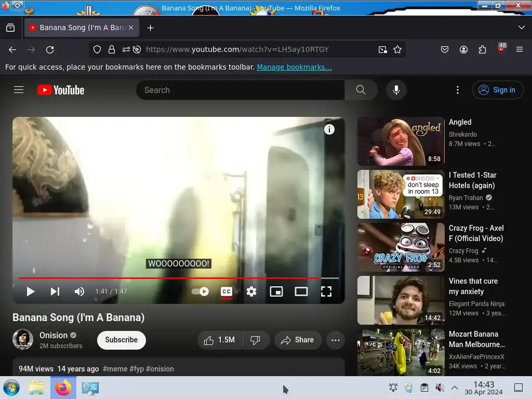Open more actions ellipsis below video
This screenshot has width=532, height=399.
point(336,340)
